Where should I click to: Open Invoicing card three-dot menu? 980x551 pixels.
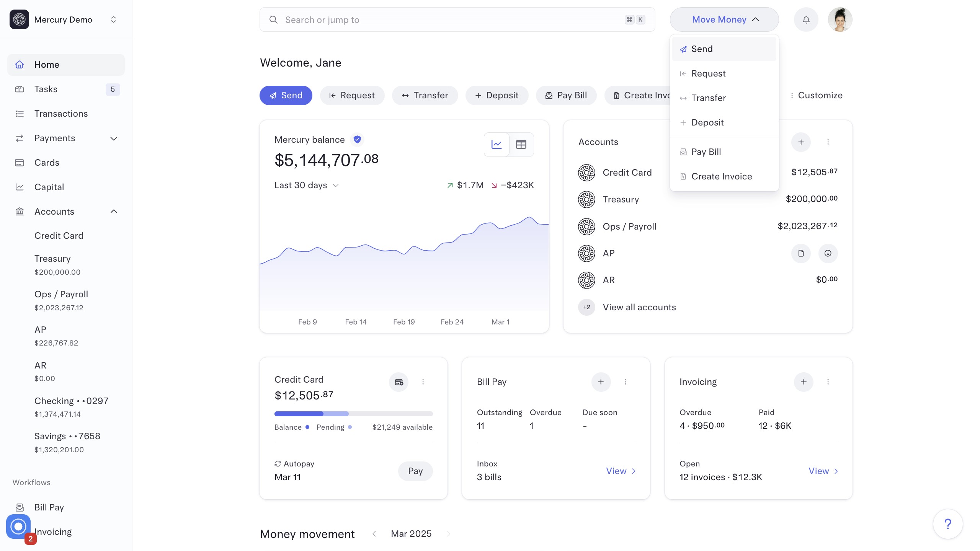pos(828,382)
